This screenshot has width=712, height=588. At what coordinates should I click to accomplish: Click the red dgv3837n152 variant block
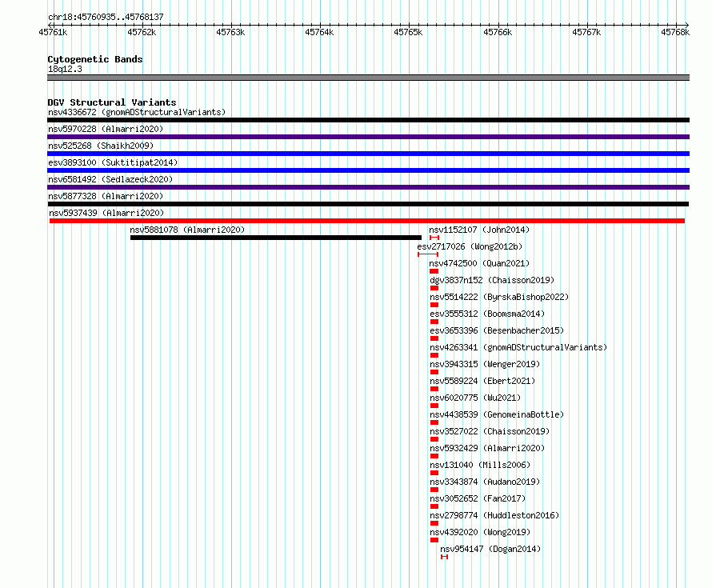434,288
